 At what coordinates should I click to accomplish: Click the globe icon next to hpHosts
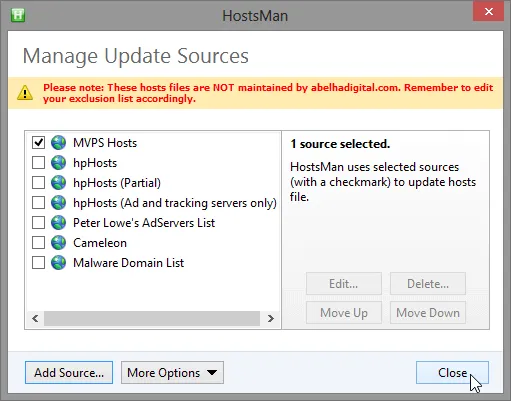point(59,163)
